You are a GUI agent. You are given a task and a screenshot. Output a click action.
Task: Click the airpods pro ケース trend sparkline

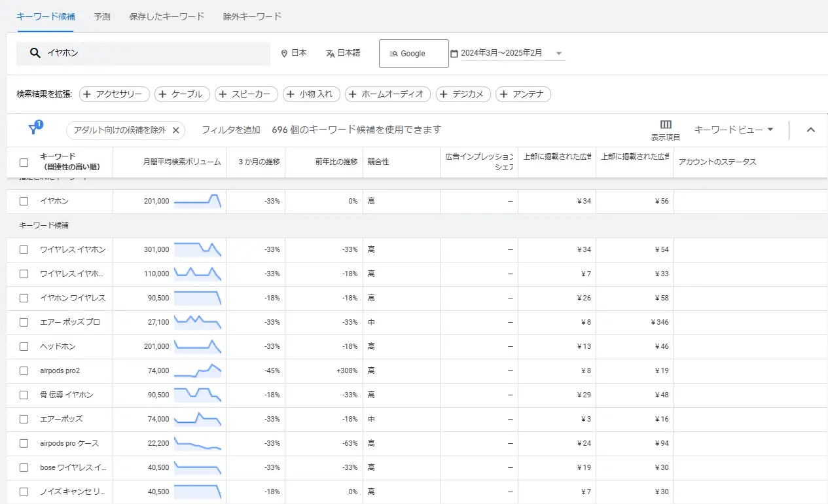(x=198, y=443)
